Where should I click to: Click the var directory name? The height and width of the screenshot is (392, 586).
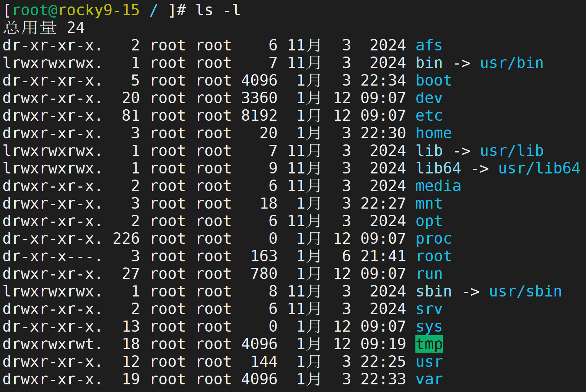pyautogui.click(x=428, y=379)
